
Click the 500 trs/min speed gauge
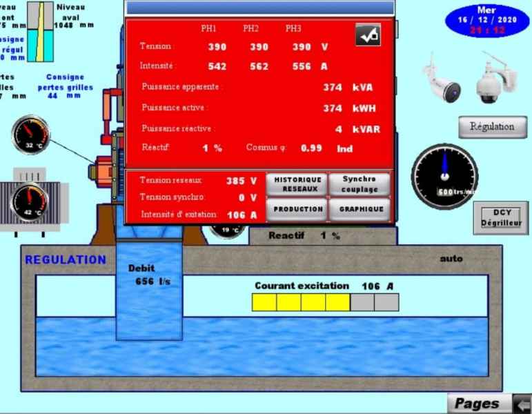pos(445,173)
